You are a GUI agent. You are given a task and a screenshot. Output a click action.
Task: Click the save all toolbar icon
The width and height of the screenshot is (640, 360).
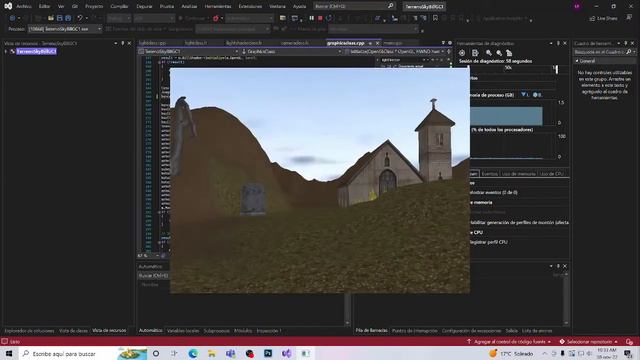(68, 18)
